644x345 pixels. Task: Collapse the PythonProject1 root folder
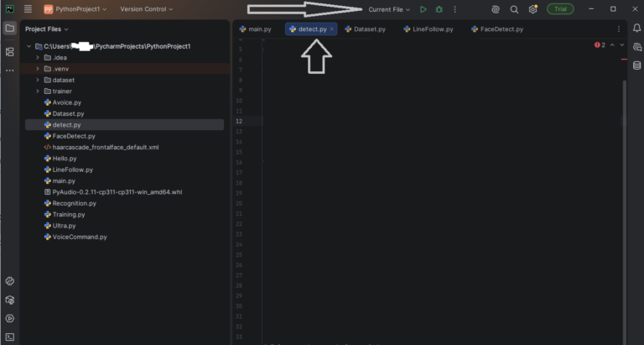[x=29, y=46]
